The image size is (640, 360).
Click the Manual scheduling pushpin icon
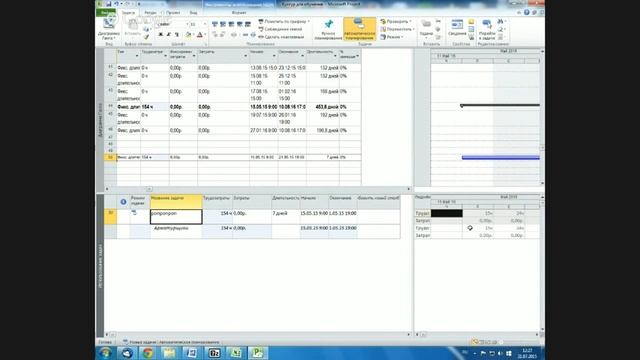click(328, 24)
